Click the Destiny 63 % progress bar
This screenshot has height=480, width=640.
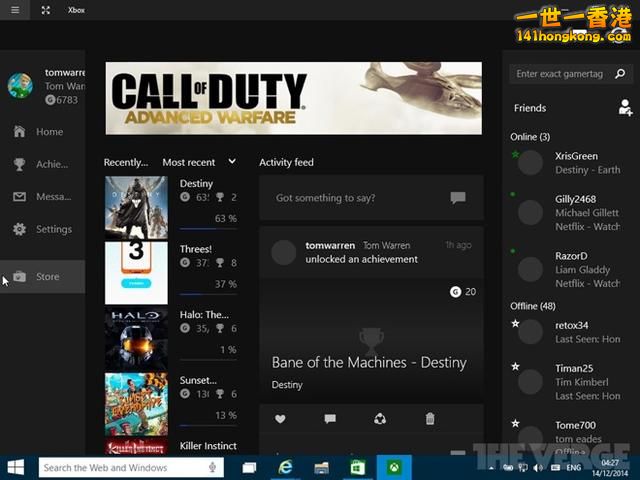pyautogui.click(x=208, y=229)
